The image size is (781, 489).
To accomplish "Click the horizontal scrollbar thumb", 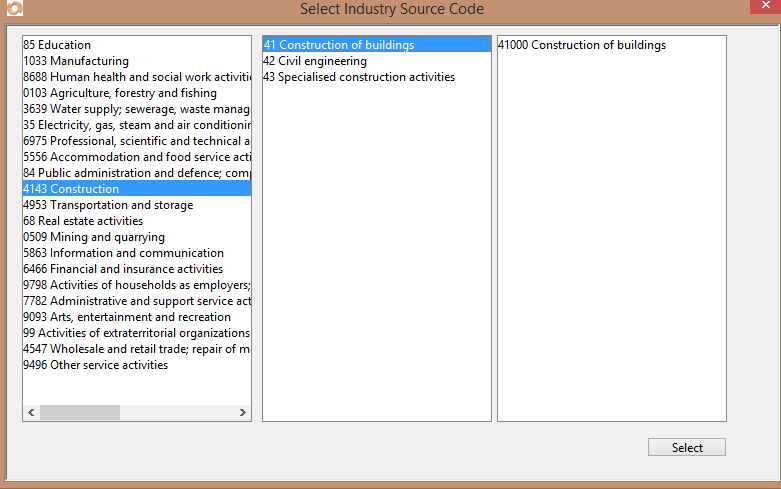I will [79, 413].
